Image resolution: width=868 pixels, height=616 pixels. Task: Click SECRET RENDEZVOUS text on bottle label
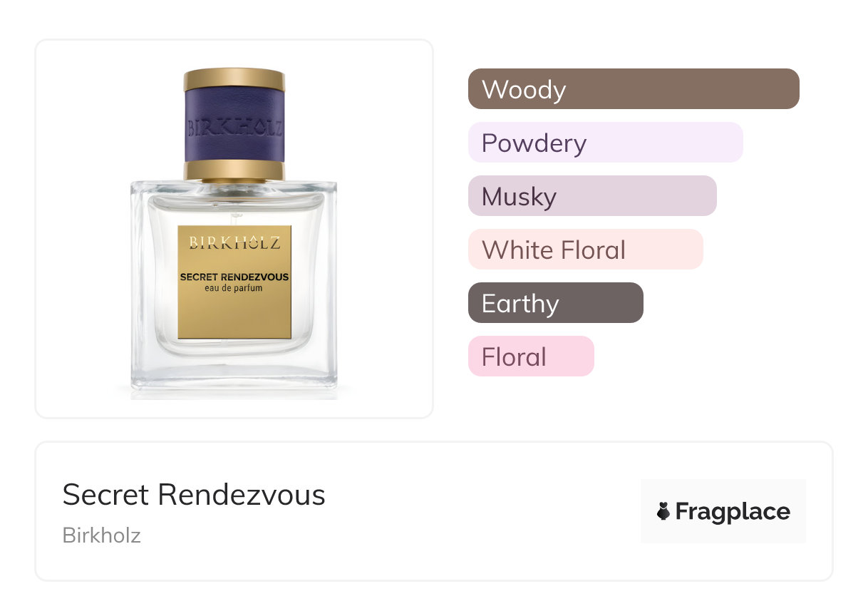click(x=234, y=277)
